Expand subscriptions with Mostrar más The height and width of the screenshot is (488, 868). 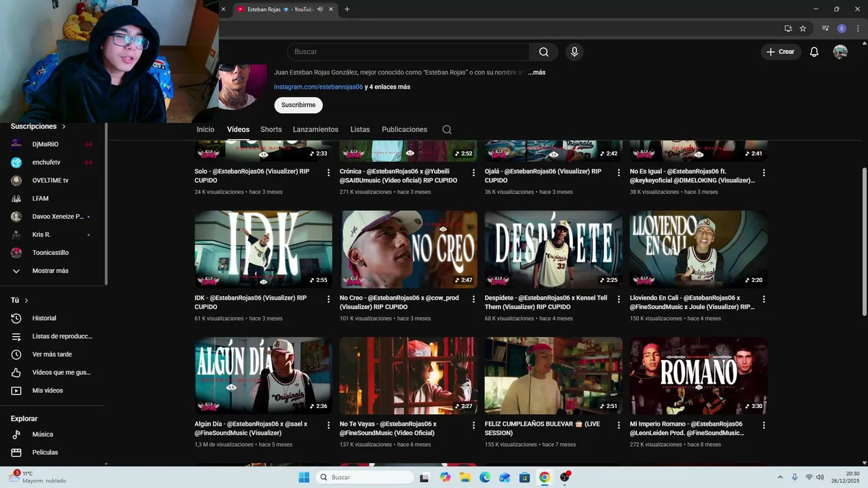pos(52,271)
